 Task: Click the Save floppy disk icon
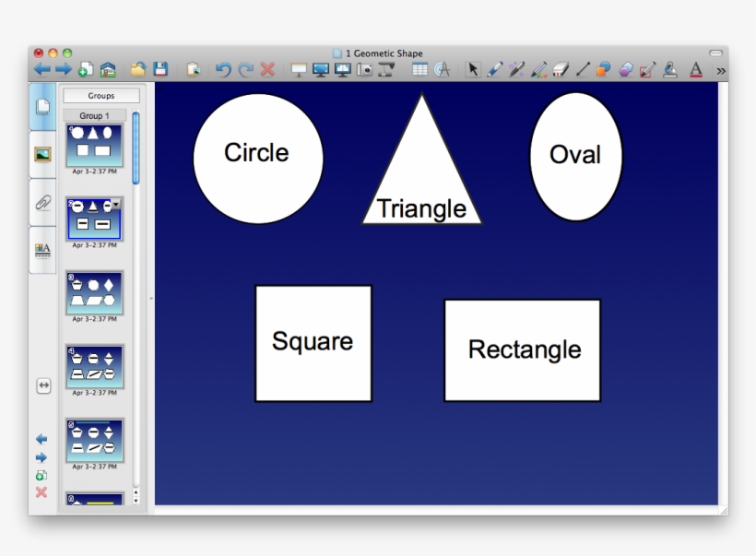pos(160,69)
